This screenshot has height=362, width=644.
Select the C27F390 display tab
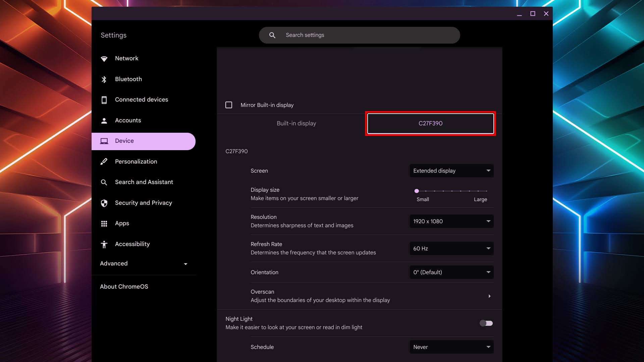click(430, 123)
